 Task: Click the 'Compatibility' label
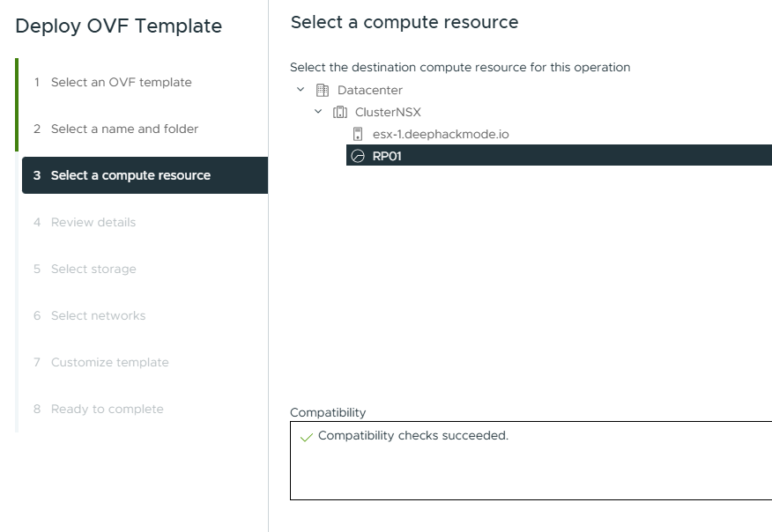tap(328, 412)
